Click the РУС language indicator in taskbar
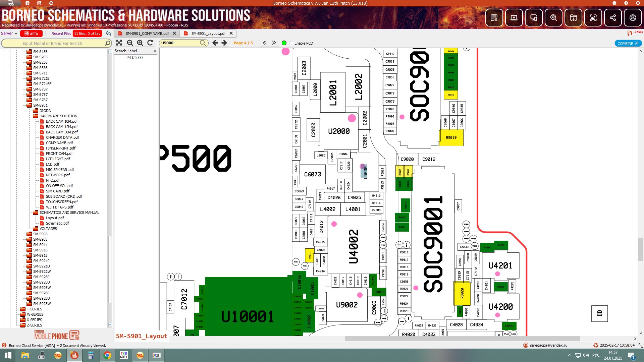Image resolution: width=644 pixels, height=362 pixels. point(596,355)
